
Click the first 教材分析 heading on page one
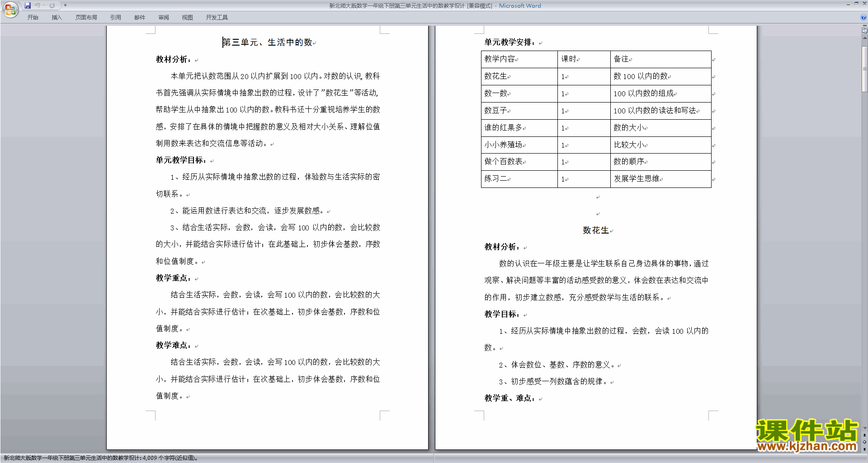point(174,60)
